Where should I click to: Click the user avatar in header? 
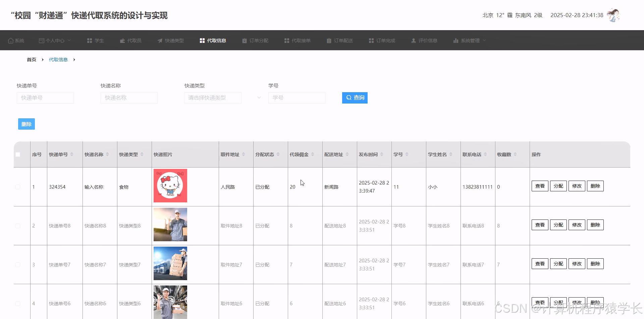pos(613,15)
